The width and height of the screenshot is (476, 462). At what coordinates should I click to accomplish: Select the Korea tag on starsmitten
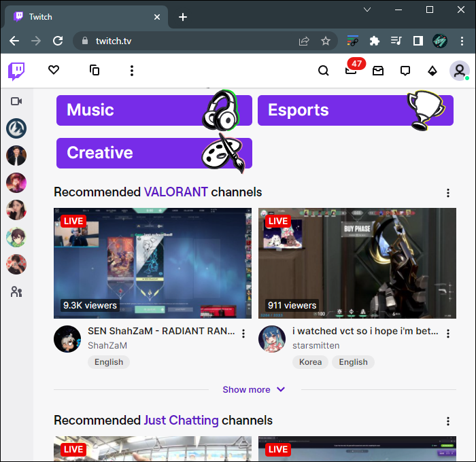tap(310, 362)
